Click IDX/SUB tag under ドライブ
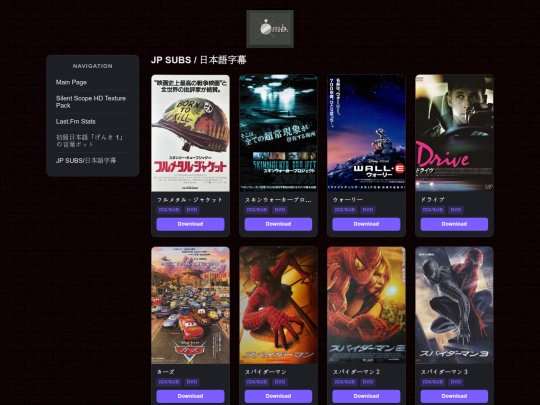This screenshot has width=540, height=405. pyautogui.click(x=433, y=210)
